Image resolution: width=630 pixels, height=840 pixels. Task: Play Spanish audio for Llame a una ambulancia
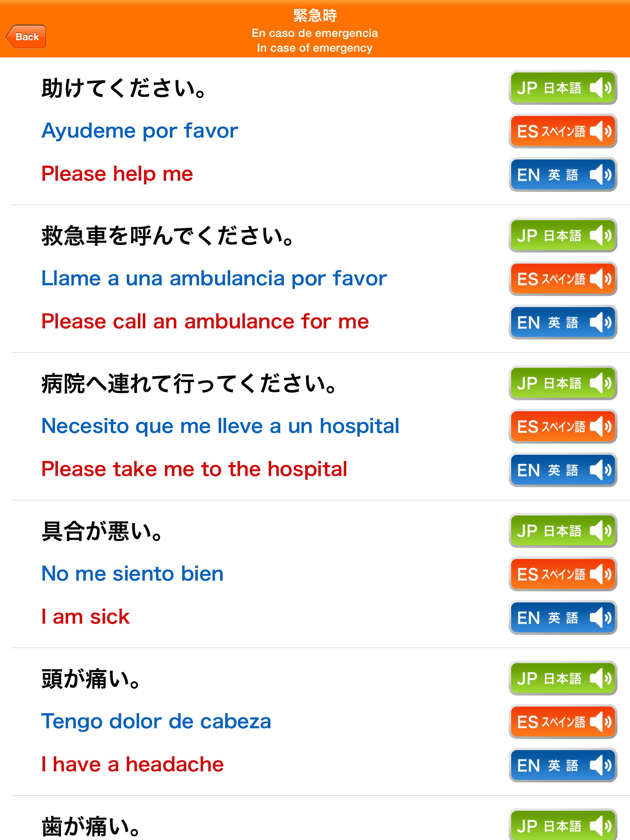(x=563, y=279)
